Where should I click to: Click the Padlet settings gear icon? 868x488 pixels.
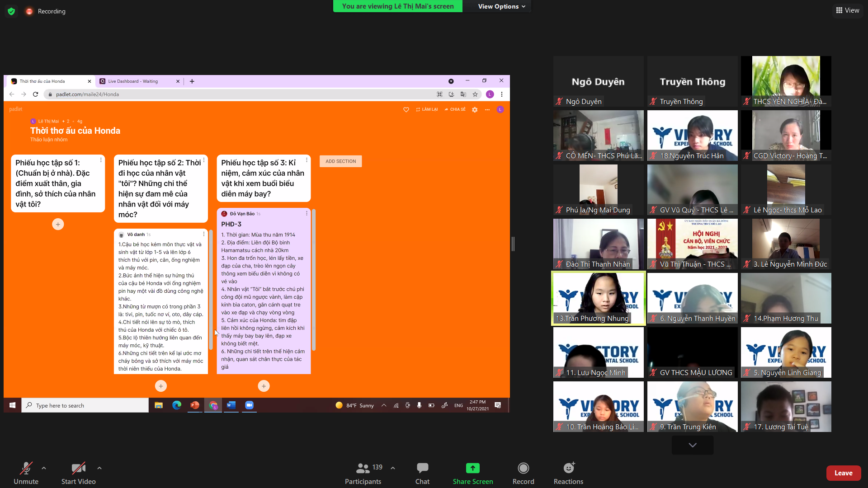[475, 110]
